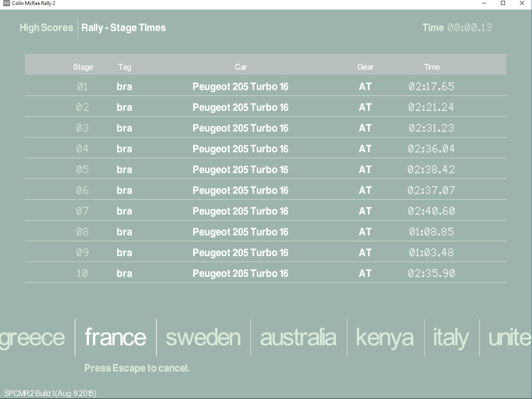The image size is (532, 399).
Task: Close the Colin McRae Rally 2 window
Action: pos(522,3)
